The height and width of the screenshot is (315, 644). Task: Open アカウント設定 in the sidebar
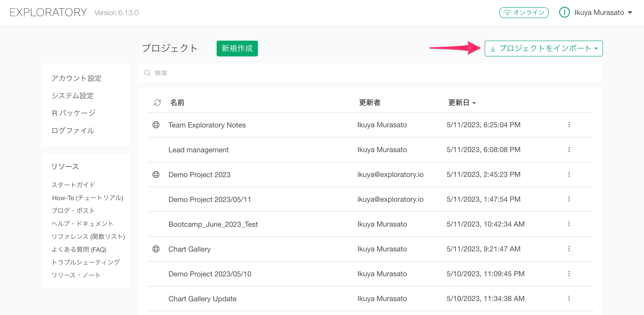tap(76, 78)
